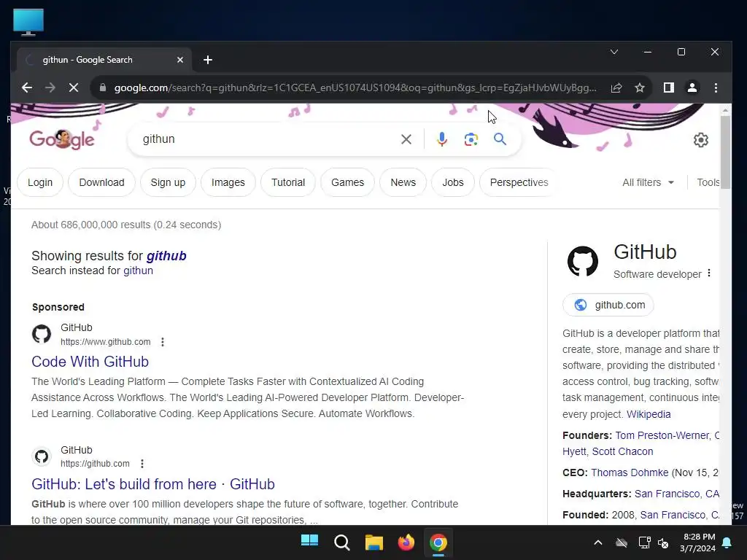Click the padlock site info icon
The image size is (747, 560).
tap(102, 87)
